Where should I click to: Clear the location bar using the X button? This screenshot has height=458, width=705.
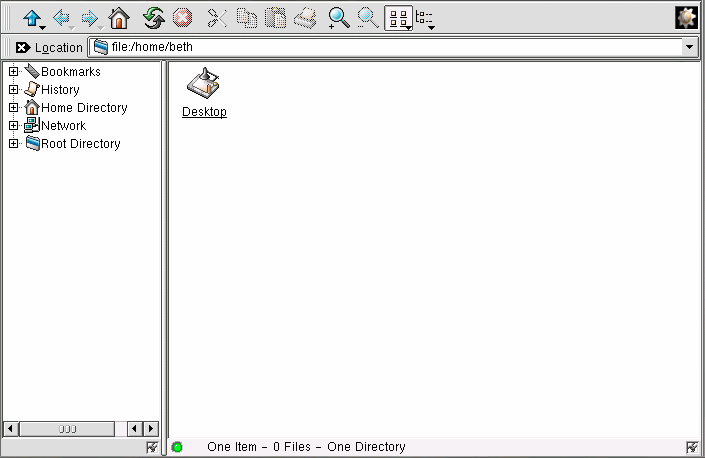23,47
